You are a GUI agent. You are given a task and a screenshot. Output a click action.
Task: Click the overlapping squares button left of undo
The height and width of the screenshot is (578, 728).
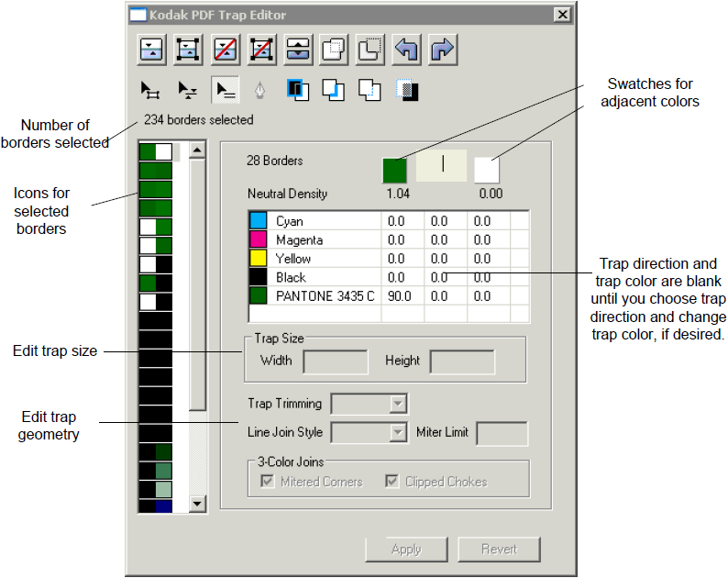[x=370, y=50]
